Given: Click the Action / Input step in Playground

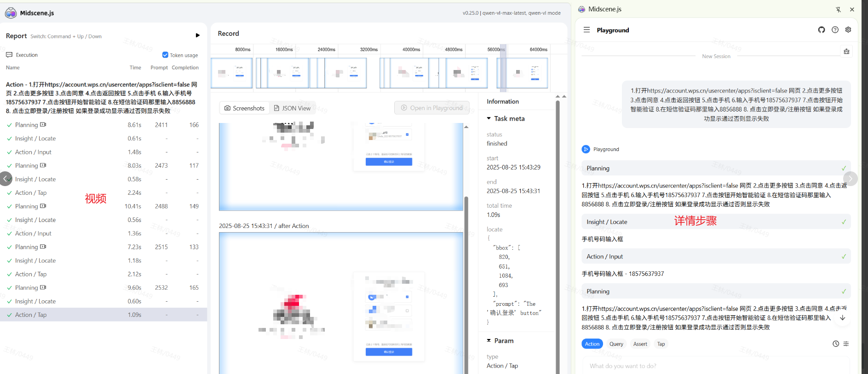Looking at the screenshot, I should tap(716, 257).
